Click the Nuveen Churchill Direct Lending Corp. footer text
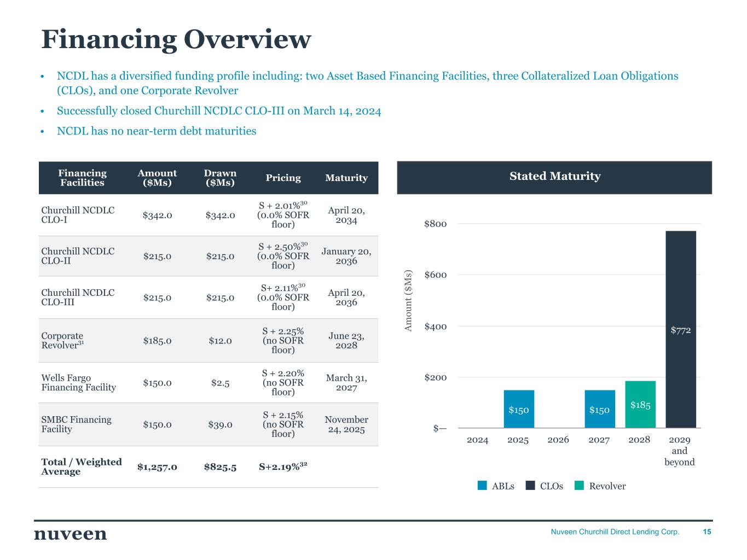Screen dimensions: 747x560 [x=615, y=532]
